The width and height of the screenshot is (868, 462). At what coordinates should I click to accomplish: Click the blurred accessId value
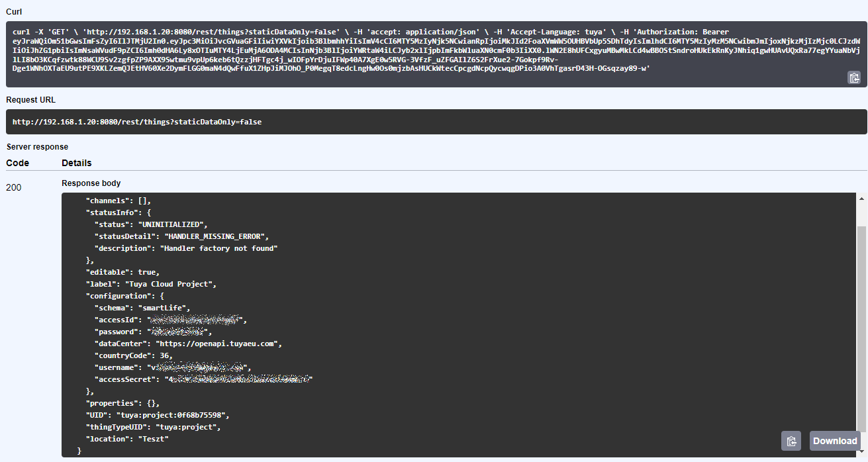196,320
